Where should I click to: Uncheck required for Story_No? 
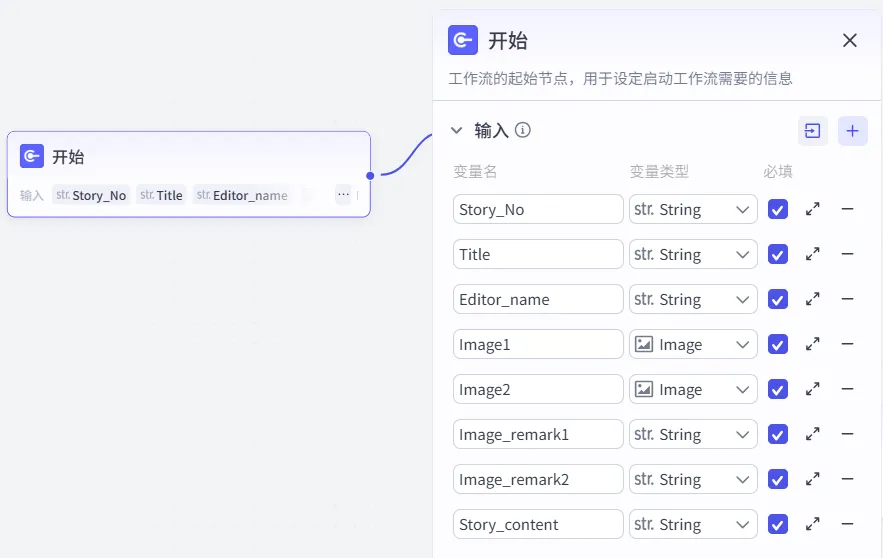[778, 209]
